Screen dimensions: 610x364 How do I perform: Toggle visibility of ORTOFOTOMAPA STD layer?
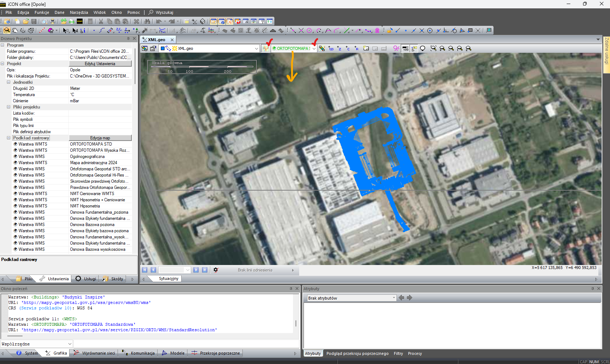click(x=16, y=144)
